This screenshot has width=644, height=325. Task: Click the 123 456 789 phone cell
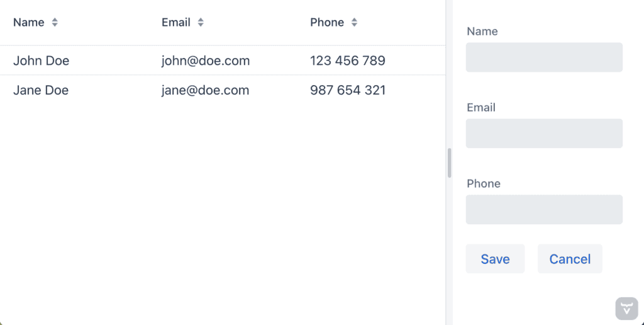tap(348, 61)
